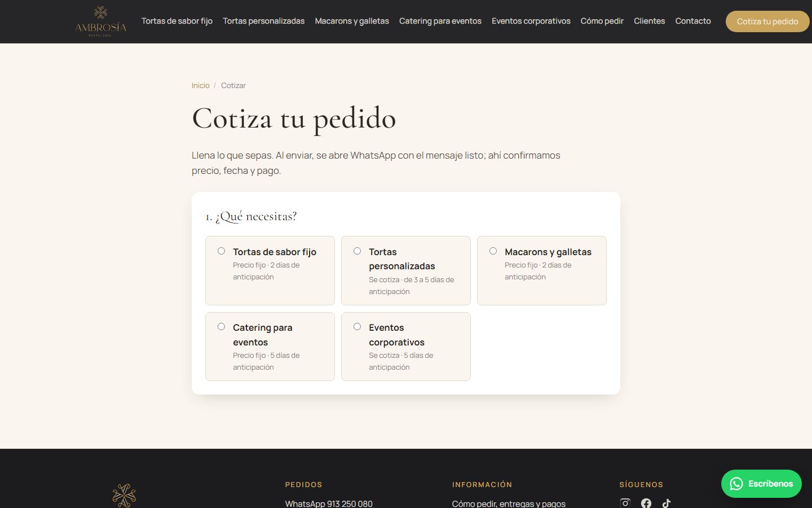812x508 pixels.
Task: Open the Cómo pedir nav item
Action: [x=602, y=21]
